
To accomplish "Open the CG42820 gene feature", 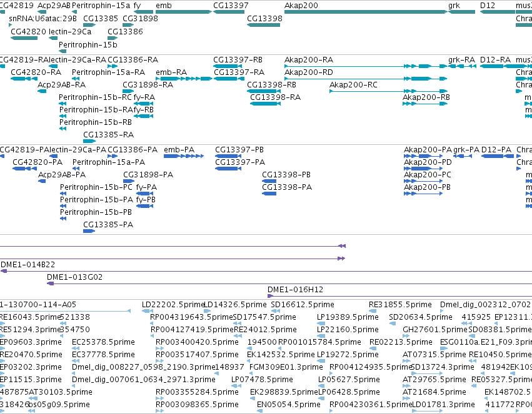I will click(x=24, y=38).
